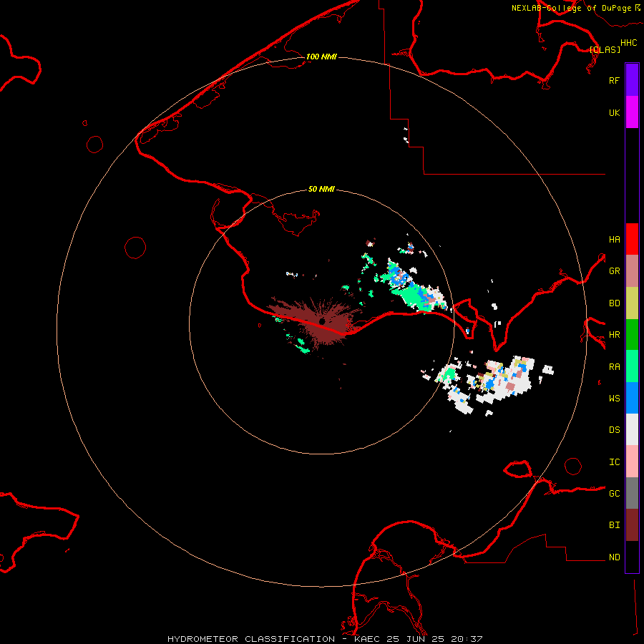Click the BI legend label
644x644 pixels.
pos(615,525)
